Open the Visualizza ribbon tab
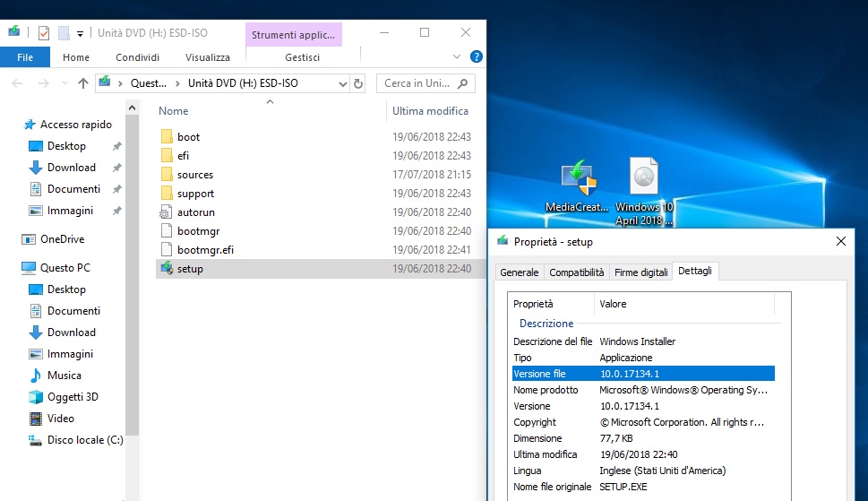This screenshot has height=501, width=868. point(208,57)
